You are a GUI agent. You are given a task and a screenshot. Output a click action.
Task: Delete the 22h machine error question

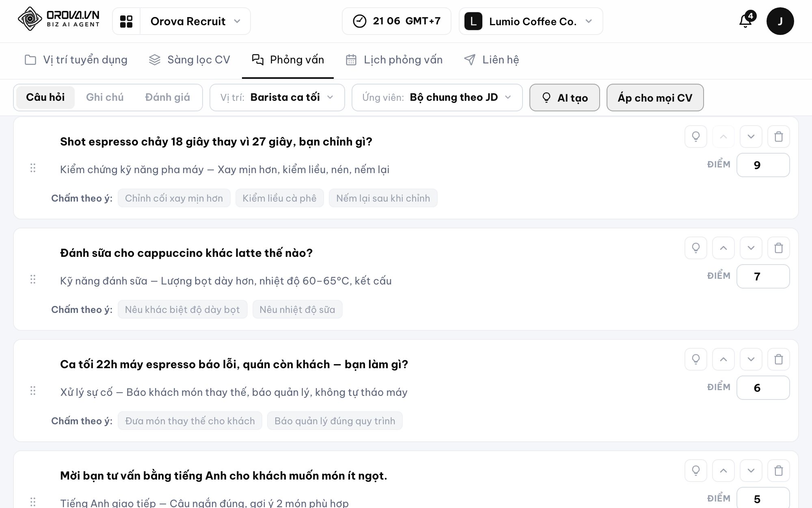click(x=779, y=359)
